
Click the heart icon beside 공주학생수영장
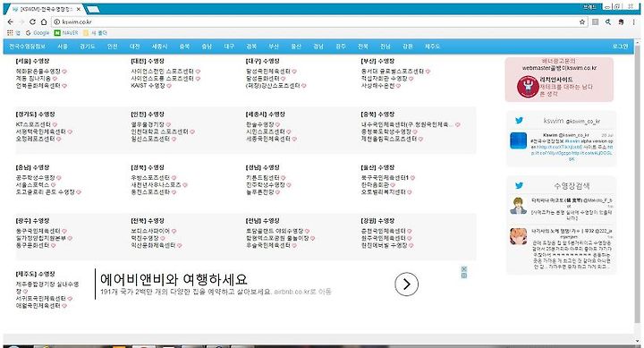(x=59, y=178)
